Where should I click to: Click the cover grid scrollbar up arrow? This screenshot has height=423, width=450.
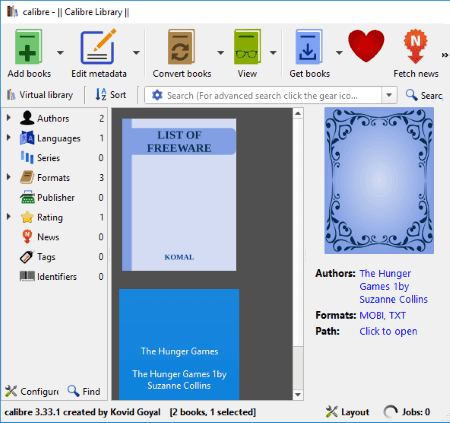click(298, 114)
